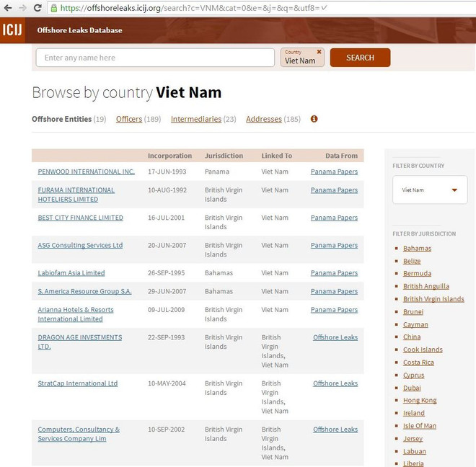The height and width of the screenshot is (467, 476).
Task: Filter jurisdiction by Bahamas
Action: [417, 249]
